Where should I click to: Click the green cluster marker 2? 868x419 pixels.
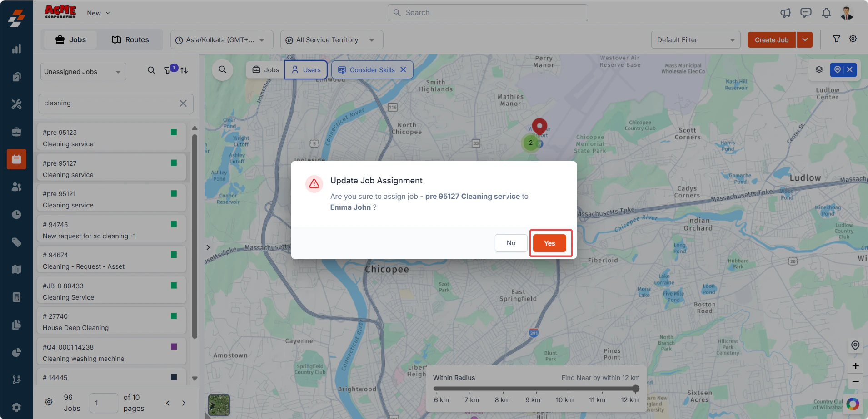click(x=530, y=143)
